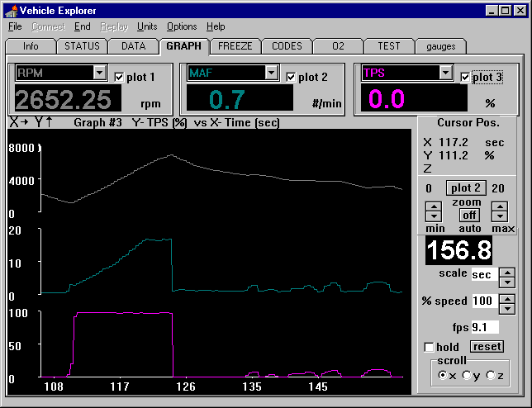Select the z scroll radio button

pos(491,376)
